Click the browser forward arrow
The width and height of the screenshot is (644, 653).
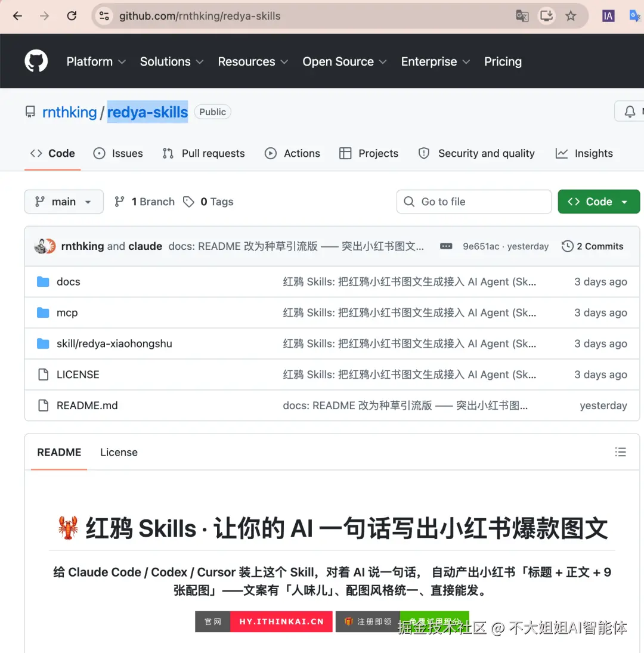click(x=44, y=16)
